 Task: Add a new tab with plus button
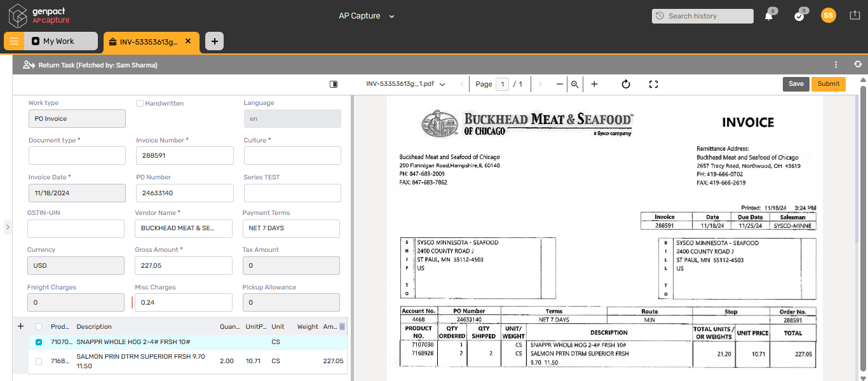214,41
